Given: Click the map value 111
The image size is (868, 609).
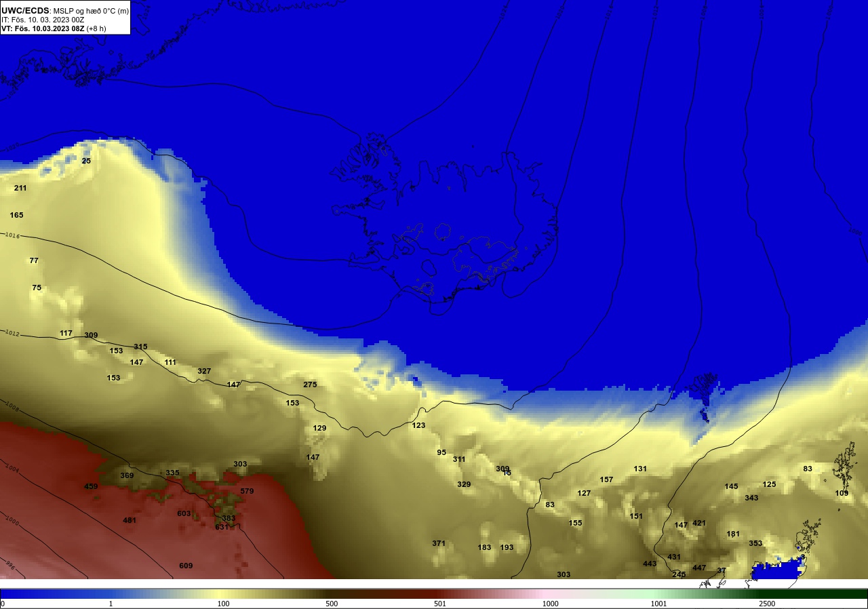Looking at the screenshot, I should tap(170, 362).
